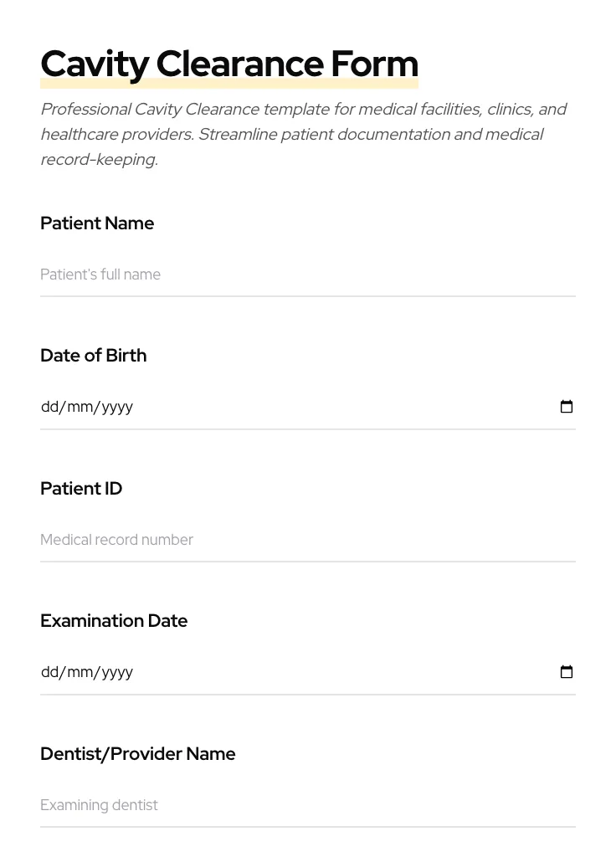Screen dimensions: 616x857
Task: Select the day segment in Date of Birth
Action: tap(49, 407)
